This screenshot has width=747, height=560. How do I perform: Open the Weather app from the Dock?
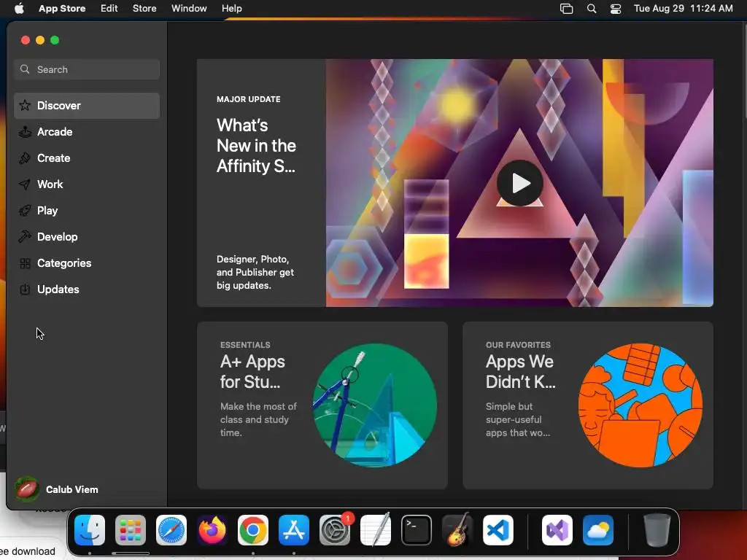[598, 530]
